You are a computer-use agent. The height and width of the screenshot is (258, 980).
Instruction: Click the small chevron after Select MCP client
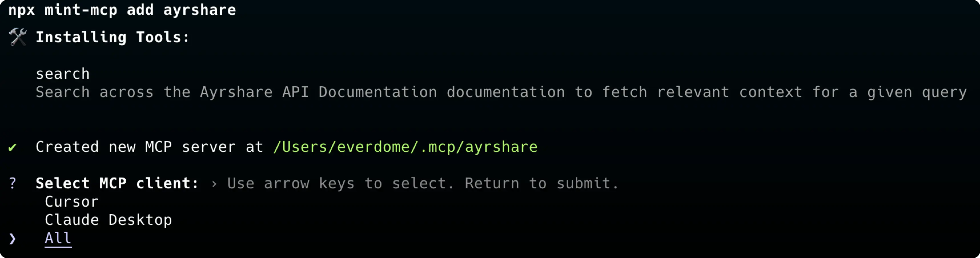(x=214, y=184)
